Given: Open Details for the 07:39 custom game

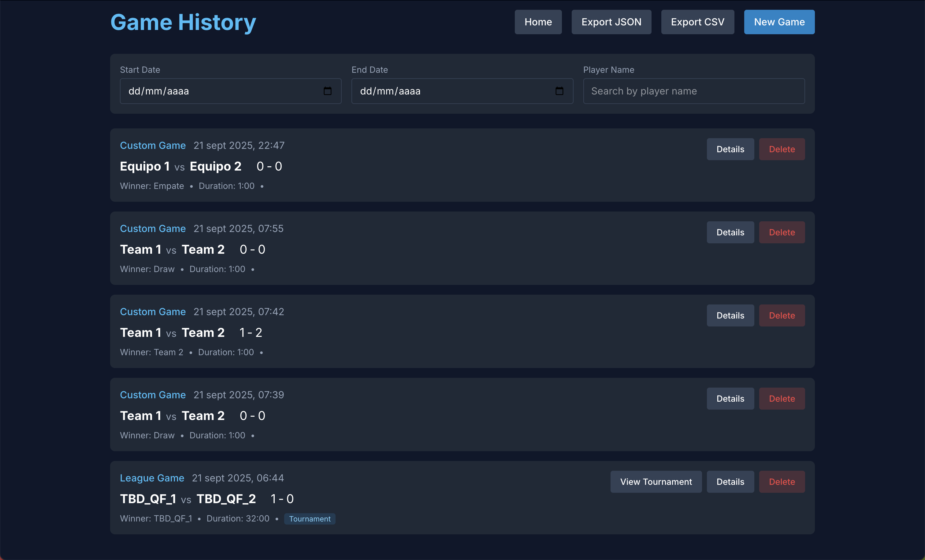Looking at the screenshot, I should pyautogui.click(x=730, y=398).
